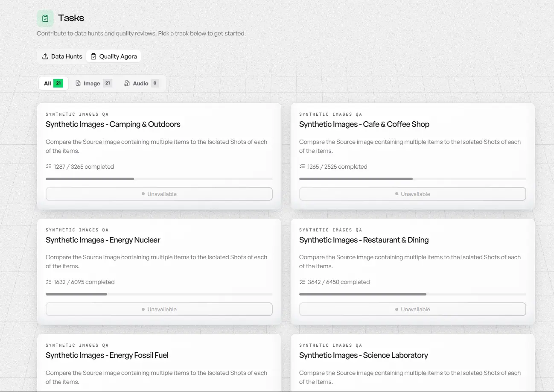Open Synthetic Images - Energy Nuclear title

[103, 240]
